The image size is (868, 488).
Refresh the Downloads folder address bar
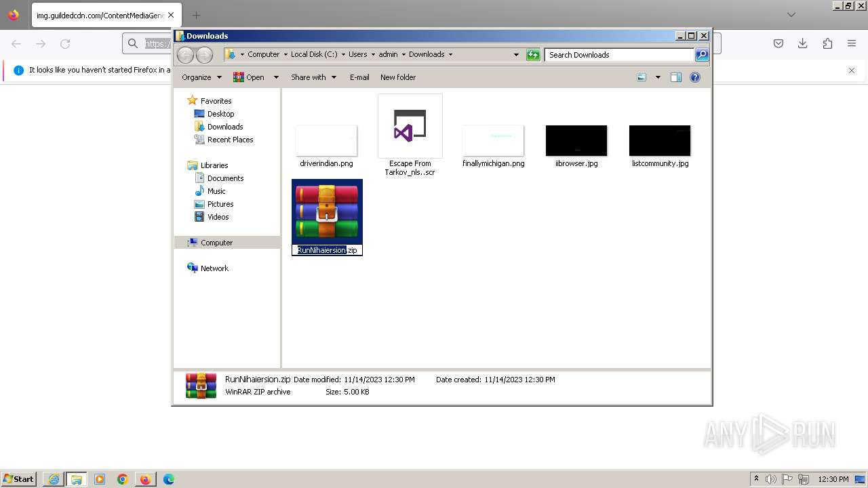(533, 55)
